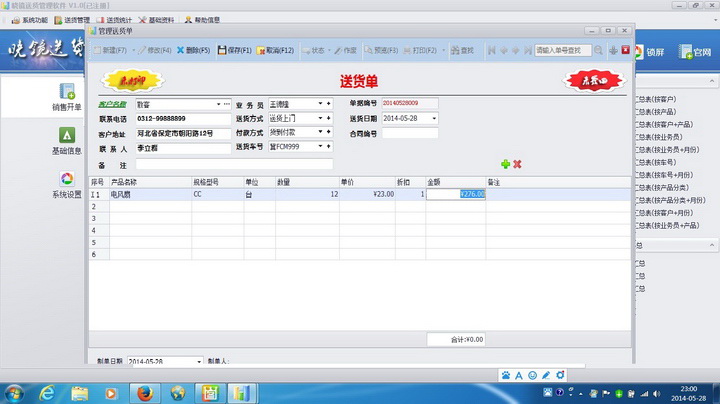Open the 送货统计 menu

(114, 20)
